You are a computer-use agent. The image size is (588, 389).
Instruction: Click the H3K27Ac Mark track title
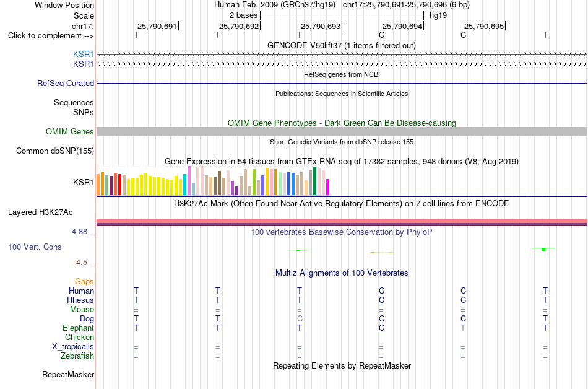point(342,204)
